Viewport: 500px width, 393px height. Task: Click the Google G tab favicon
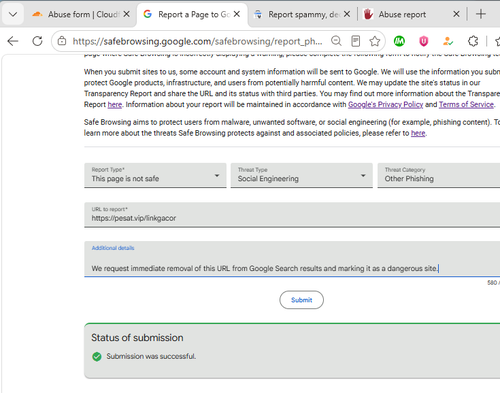147,14
